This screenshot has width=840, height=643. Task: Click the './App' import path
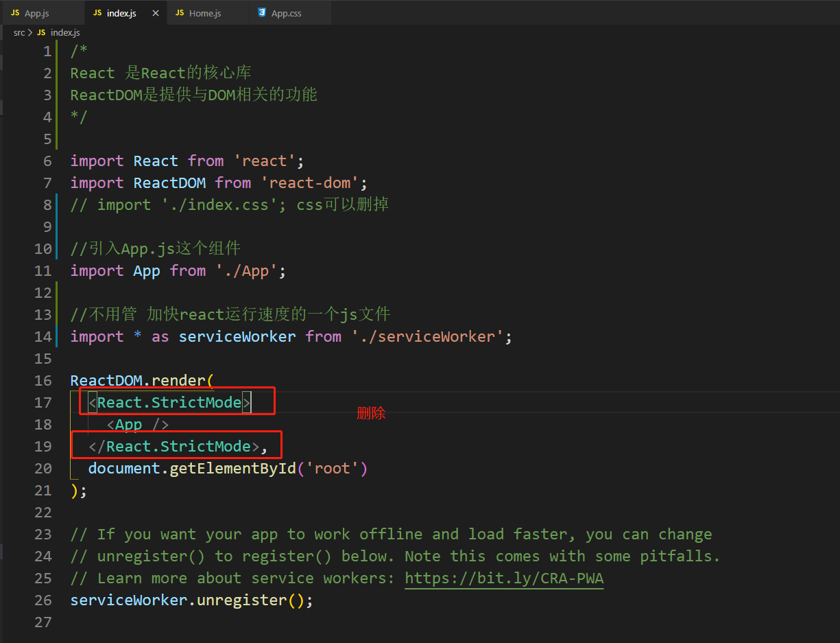pos(247,271)
